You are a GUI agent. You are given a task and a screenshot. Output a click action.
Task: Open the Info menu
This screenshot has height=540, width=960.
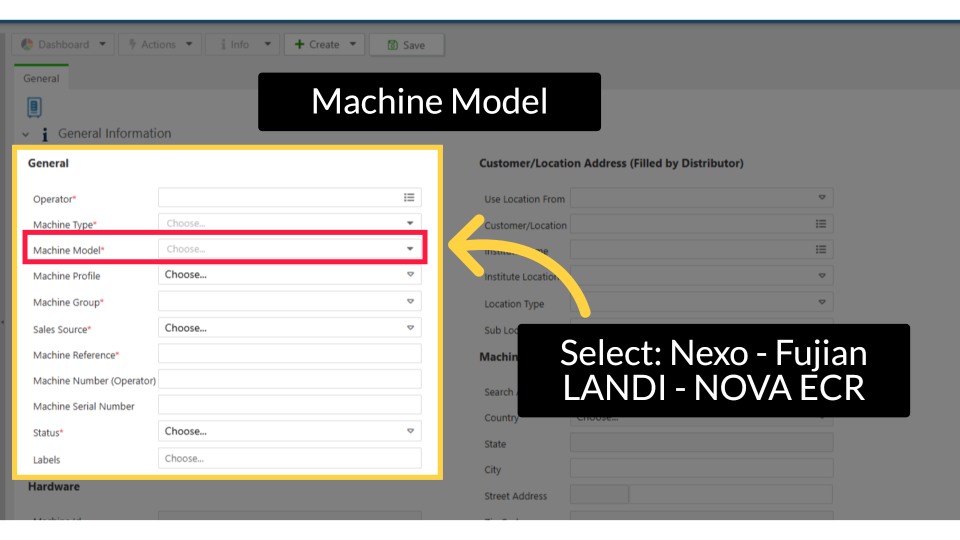(x=242, y=45)
